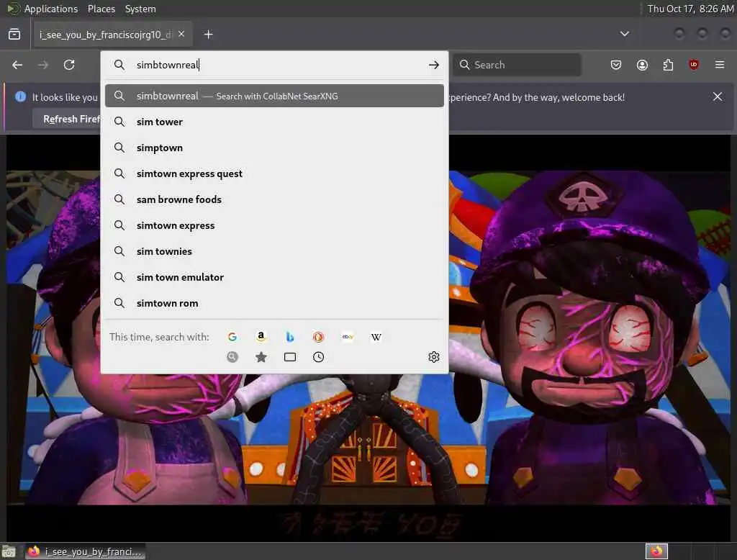
Task: Click the Firefox workspace switcher icon
Action: click(x=656, y=551)
